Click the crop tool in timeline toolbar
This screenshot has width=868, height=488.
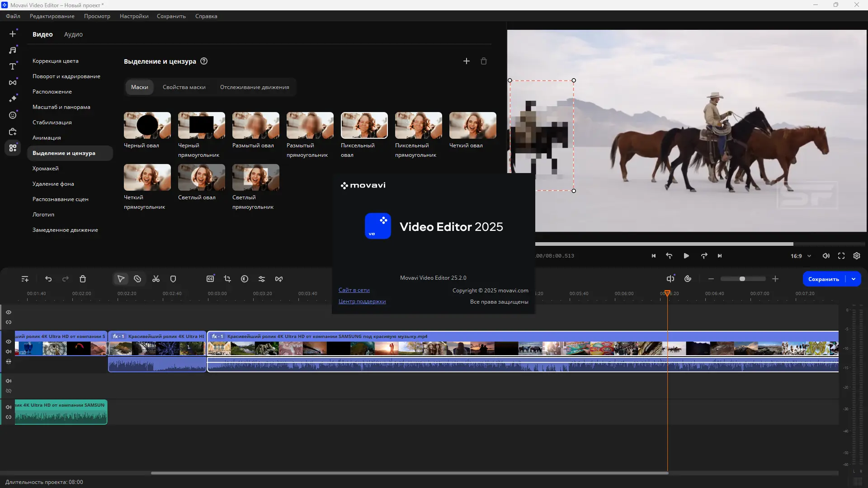pyautogui.click(x=227, y=279)
